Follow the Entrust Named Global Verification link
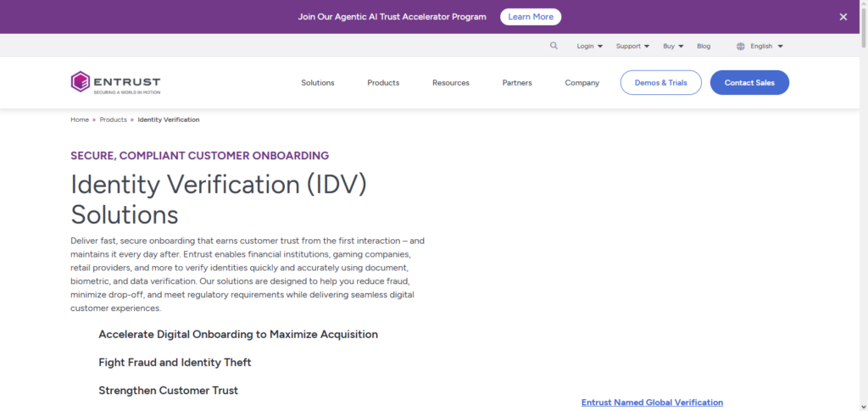Image resolution: width=868 pixels, height=411 pixels. (652, 403)
